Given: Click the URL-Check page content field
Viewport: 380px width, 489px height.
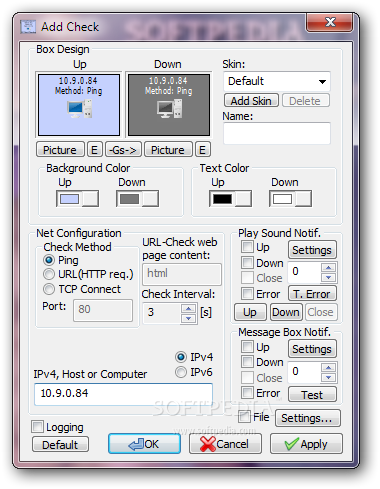Looking at the screenshot, I should click(x=182, y=274).
